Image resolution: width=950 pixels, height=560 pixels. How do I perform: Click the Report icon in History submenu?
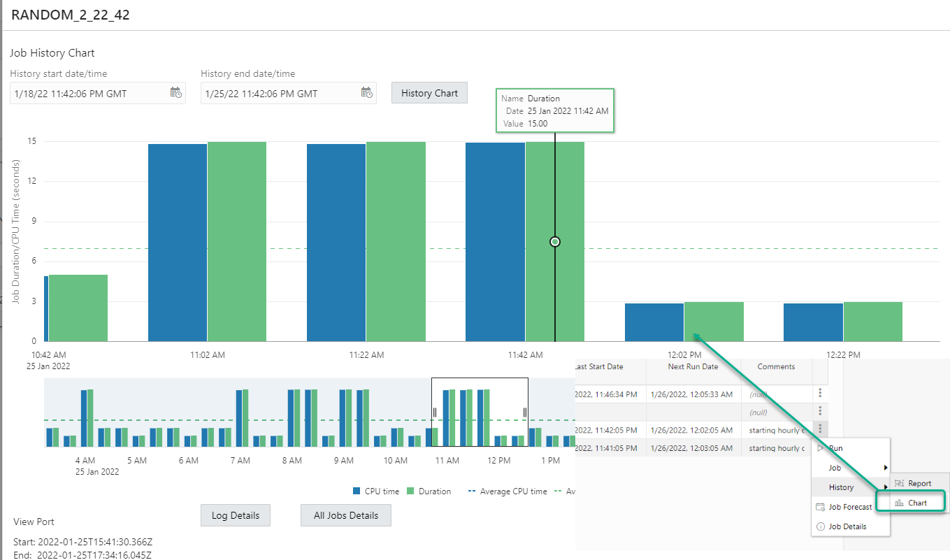899,483
